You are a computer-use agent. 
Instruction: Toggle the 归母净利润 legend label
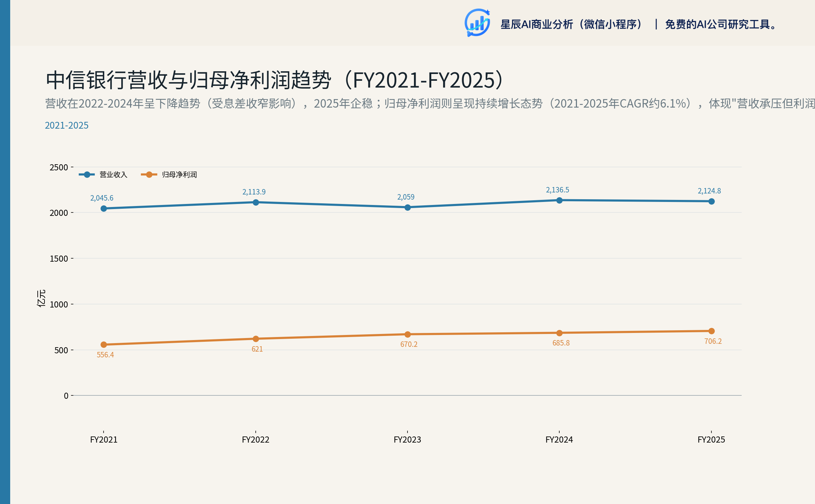(179, 174)
